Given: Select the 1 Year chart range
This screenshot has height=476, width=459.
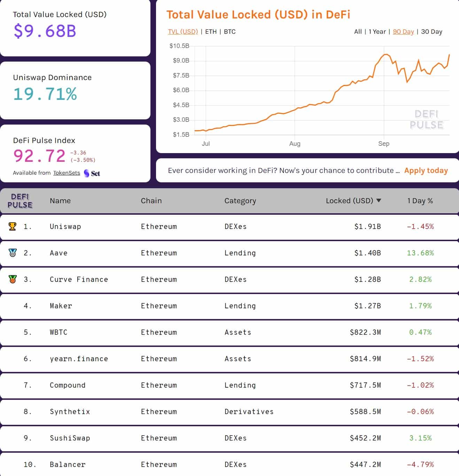Looking at the screenshot, I should pos(377,32).
